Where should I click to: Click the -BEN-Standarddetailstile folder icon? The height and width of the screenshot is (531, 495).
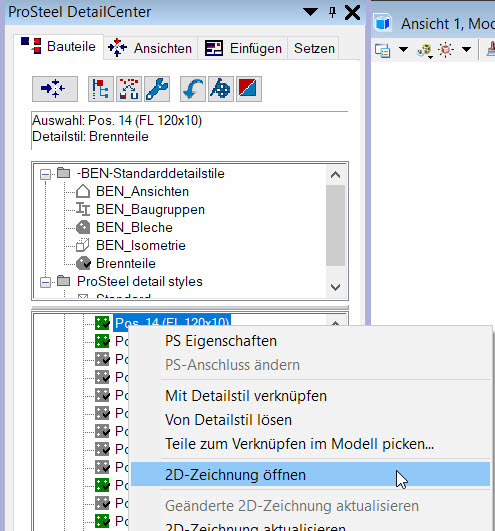tap(63, 173)
